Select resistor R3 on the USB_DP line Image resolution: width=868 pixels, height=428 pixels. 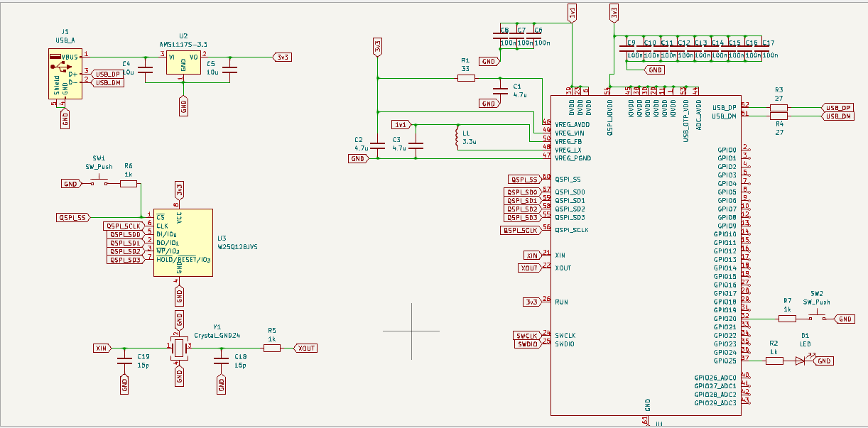tap(779, 107)
